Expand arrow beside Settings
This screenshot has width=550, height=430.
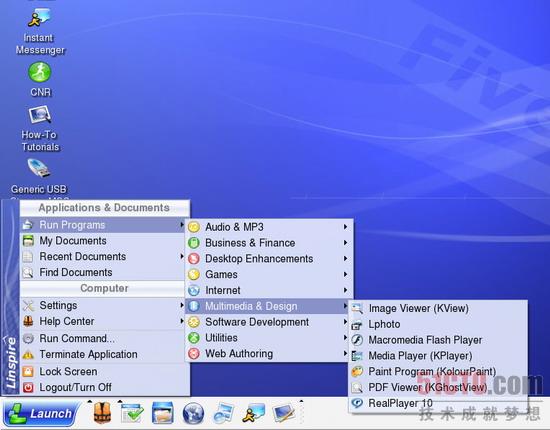(182, 305)
